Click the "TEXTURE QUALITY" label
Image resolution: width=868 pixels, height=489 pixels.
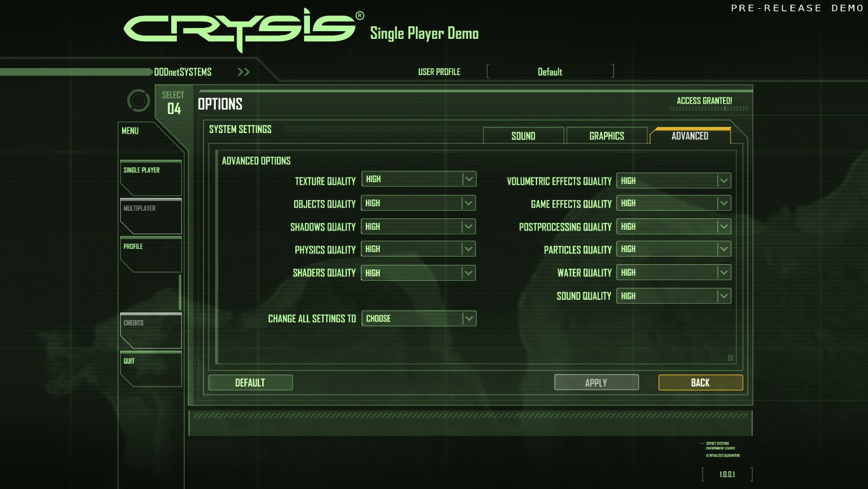coord(325,181)
